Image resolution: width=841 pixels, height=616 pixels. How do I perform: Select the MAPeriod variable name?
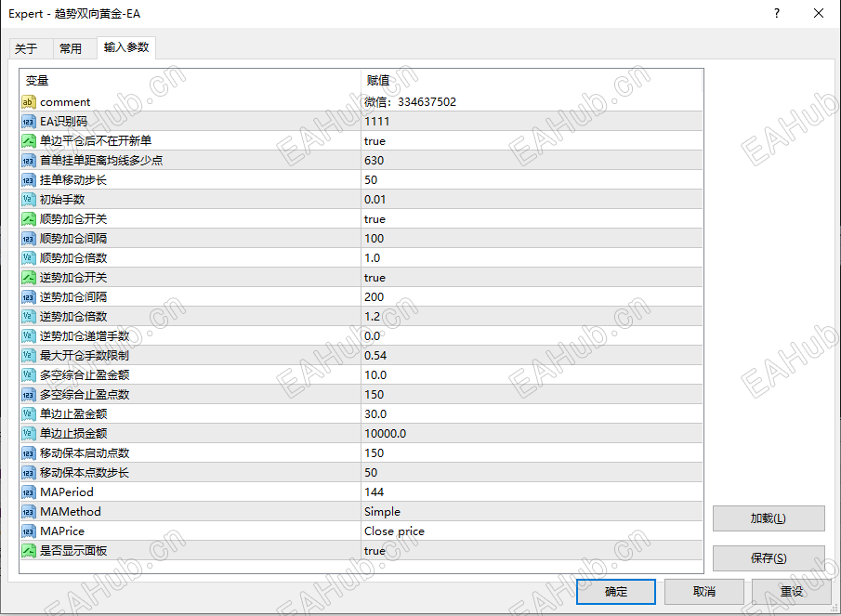pyautogui.click(x=67, y=492)
